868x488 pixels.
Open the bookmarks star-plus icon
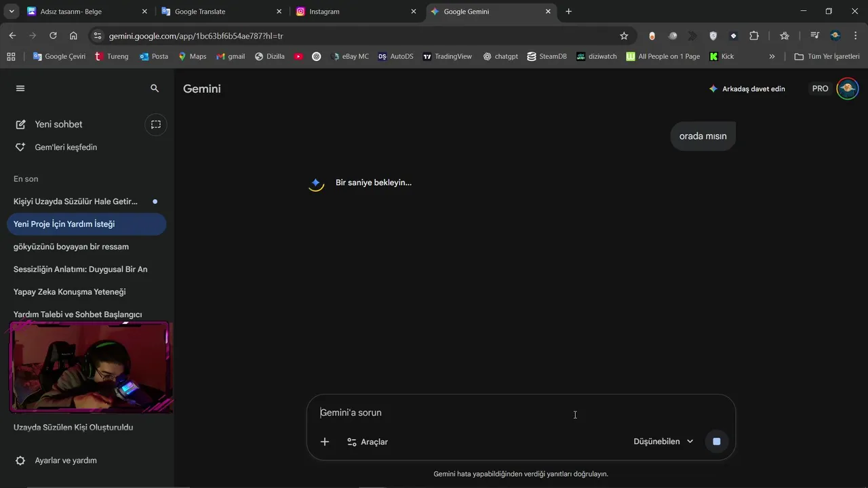point(785,36)
